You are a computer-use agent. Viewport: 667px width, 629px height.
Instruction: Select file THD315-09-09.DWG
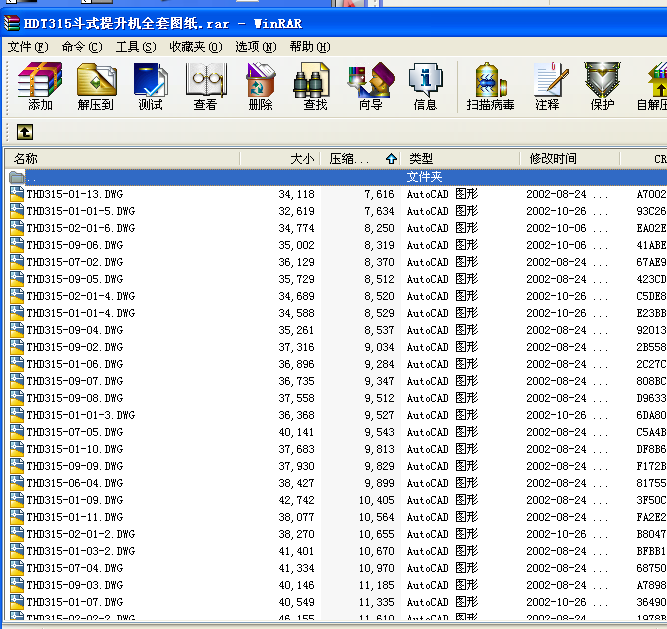point(75,466)
